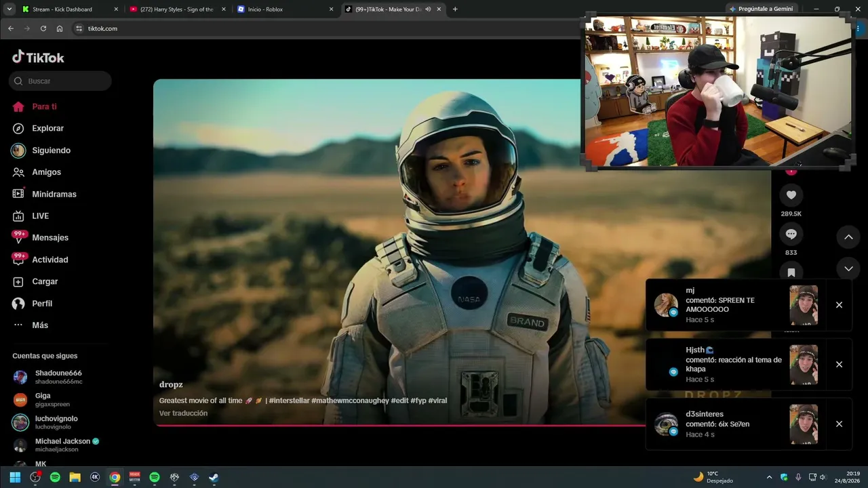Open Steam from the taskbar

click(x=214, y=477)
